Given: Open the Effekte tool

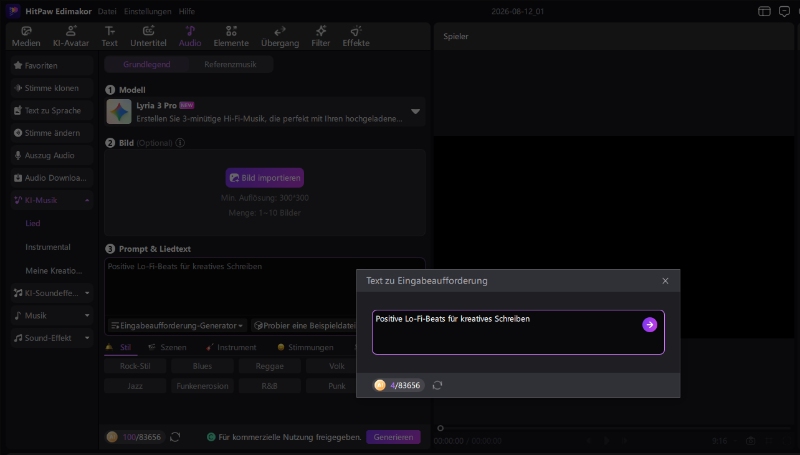Looking at the screenshot, I should tap(356, 37).
